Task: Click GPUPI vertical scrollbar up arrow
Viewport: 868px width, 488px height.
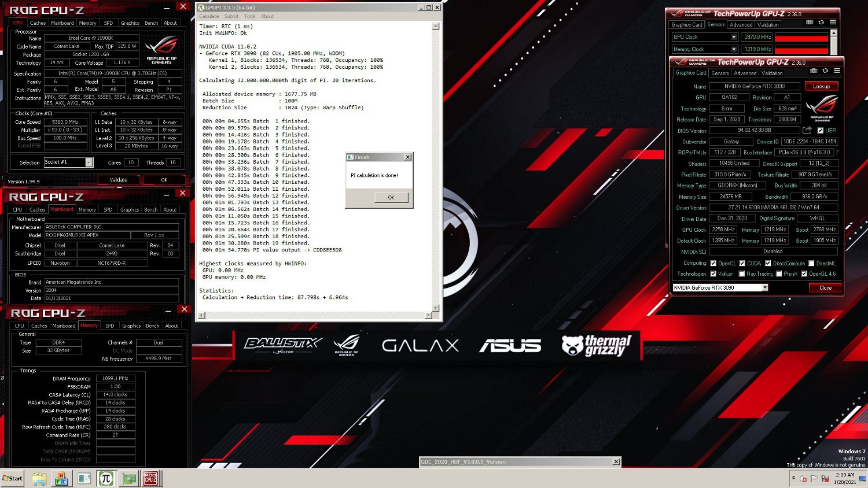Action: 436,27
